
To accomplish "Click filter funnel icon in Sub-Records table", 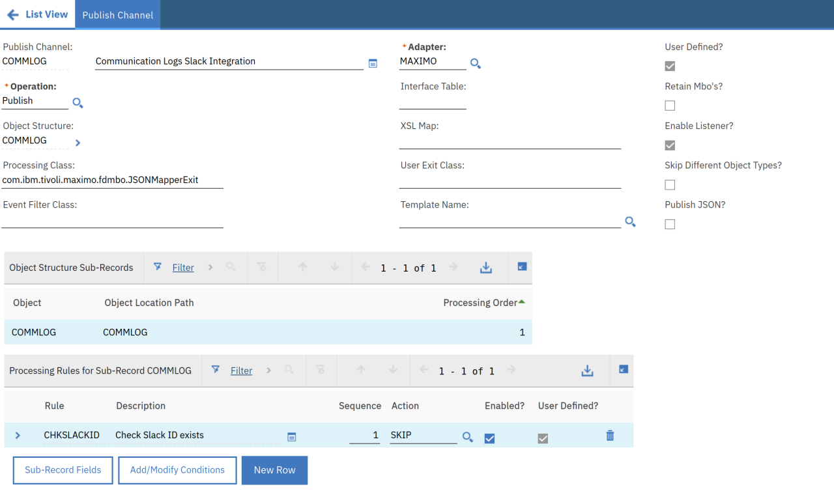I will click(158, 267).
